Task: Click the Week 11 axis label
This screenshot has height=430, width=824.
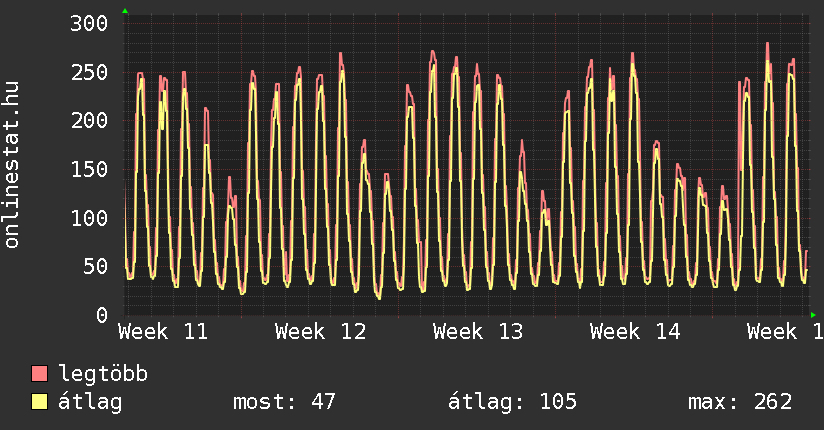Action: coord(163,331)
